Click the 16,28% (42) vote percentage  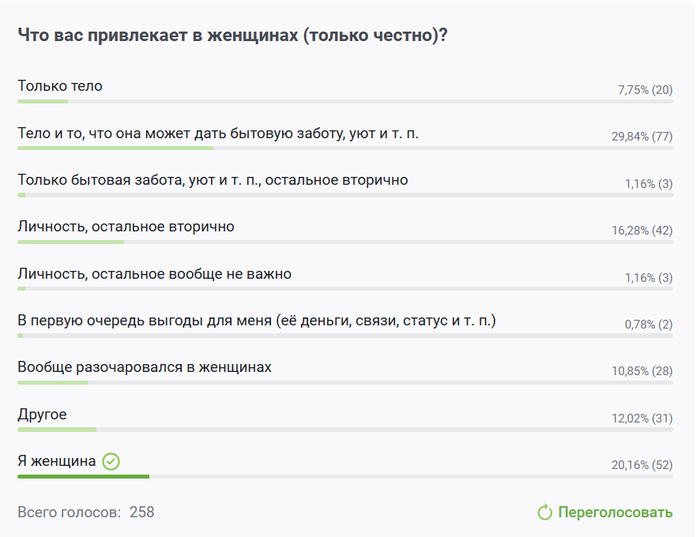[x=642, y=231]
